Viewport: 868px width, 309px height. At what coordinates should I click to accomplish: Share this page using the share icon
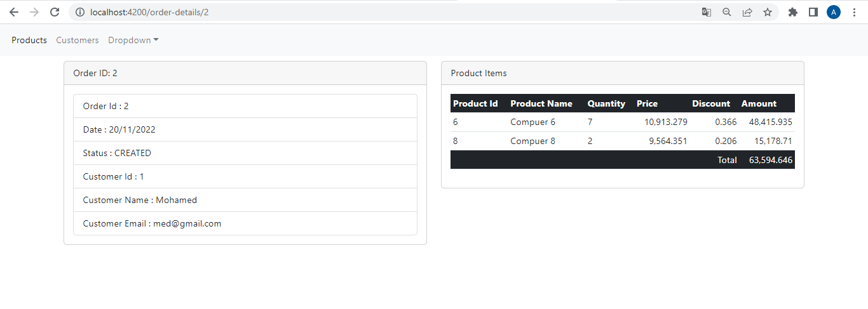pyautogui.click(x=747, y=12)
